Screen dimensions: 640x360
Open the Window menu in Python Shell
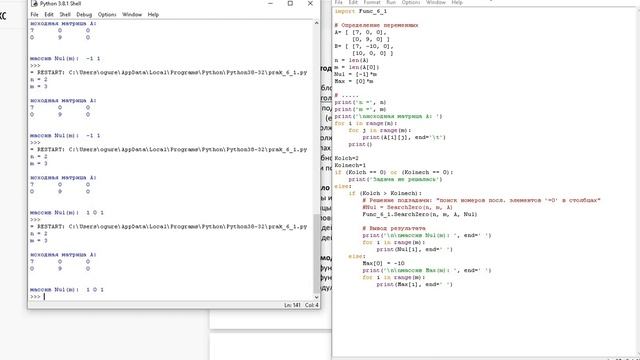coord(132,14)
